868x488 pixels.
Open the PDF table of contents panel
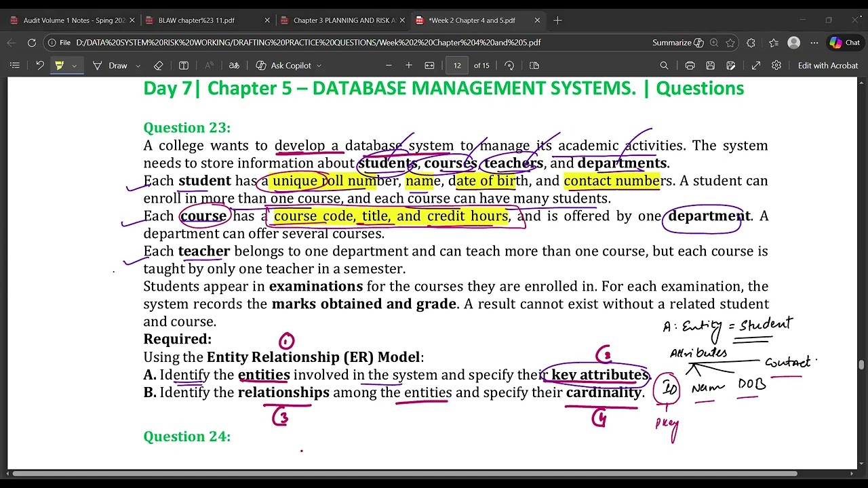point(14,66)
